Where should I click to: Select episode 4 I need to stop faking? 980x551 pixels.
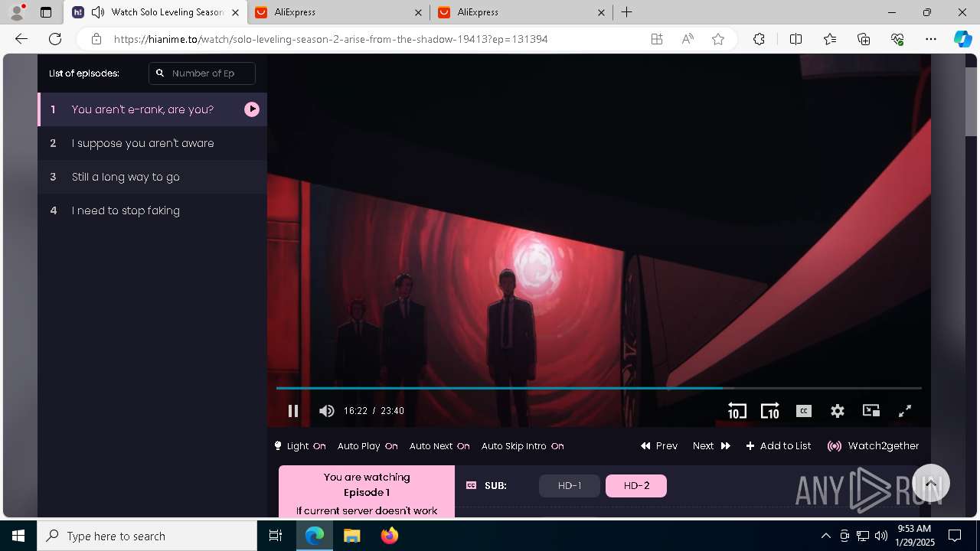[x=152, y=210]
